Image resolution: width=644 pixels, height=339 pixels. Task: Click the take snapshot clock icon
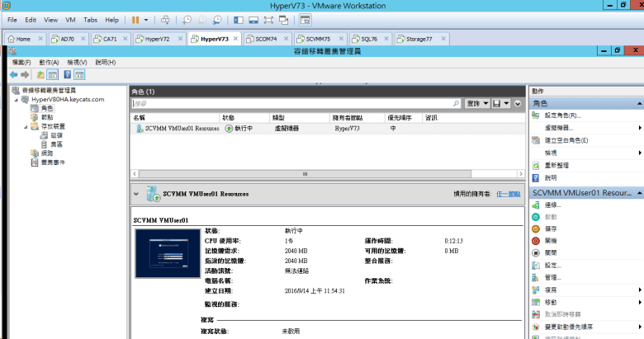click(x=187, y=19)
